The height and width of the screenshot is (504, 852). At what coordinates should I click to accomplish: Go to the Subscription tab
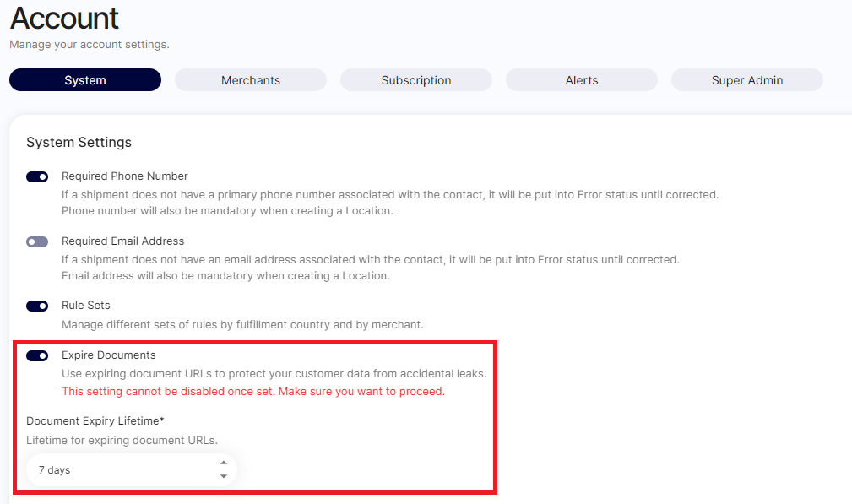click(x=416, y=80)
